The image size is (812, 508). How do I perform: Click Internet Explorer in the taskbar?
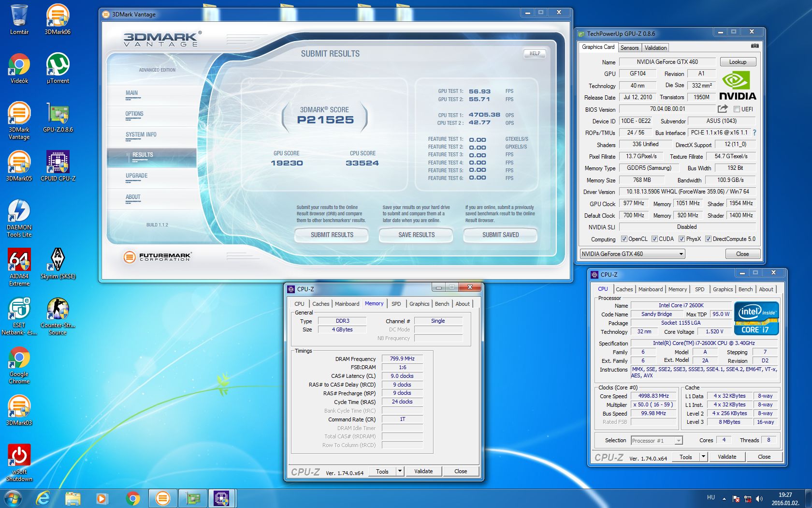[43, 498]
